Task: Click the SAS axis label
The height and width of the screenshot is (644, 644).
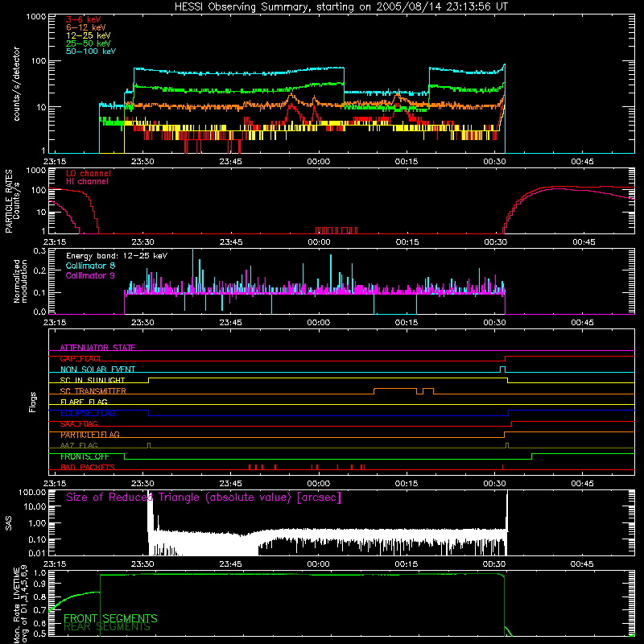Action: [x=9, y=523]
